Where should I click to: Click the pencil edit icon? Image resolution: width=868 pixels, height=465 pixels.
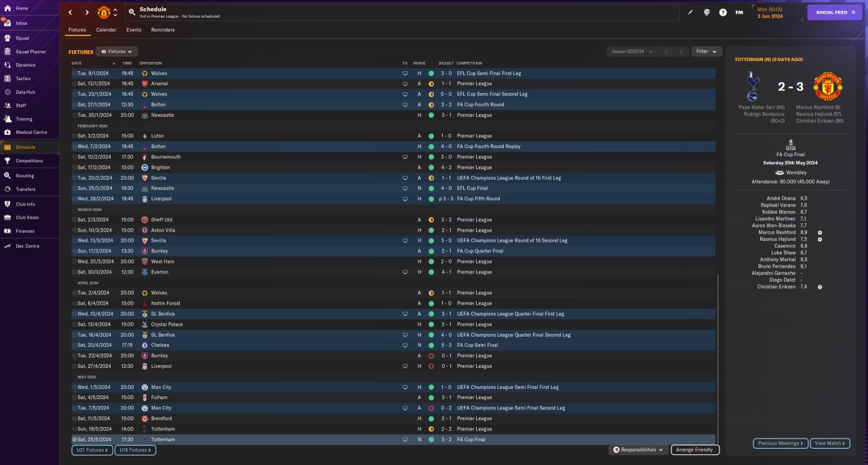click(690, 12)
